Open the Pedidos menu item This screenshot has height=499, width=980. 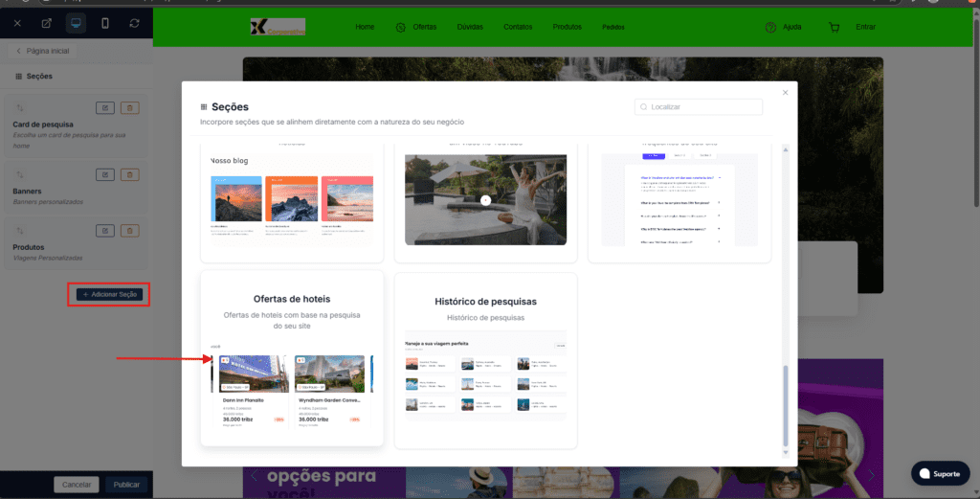(613, 27)
